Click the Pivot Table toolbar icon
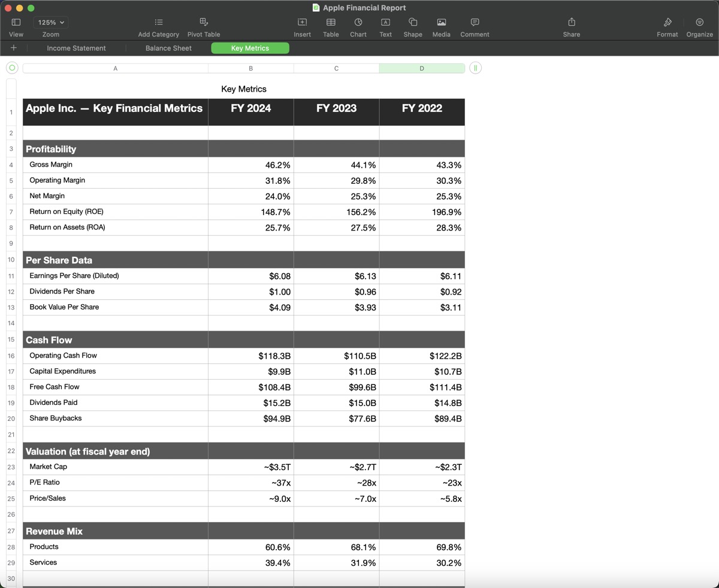Image resolution: width=719 pixels, height=588 pixels. pos(204,22)
